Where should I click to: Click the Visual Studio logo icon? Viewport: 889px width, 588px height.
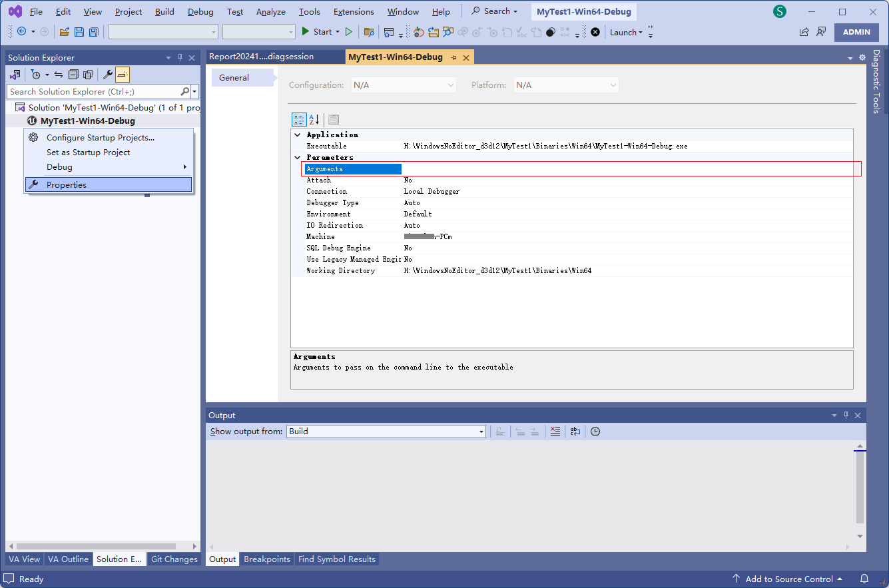(15, 11)
